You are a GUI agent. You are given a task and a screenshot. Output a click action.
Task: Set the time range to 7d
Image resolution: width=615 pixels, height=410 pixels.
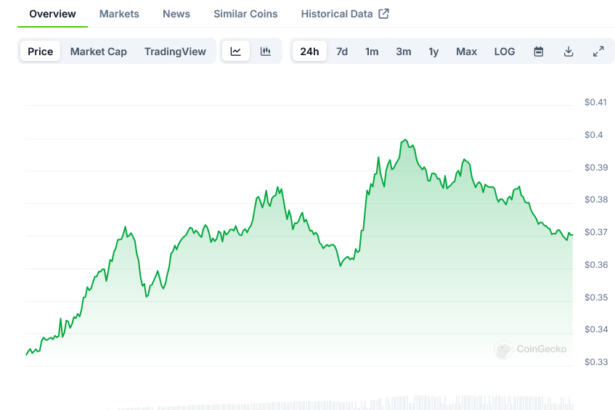click(x=342, y=52)
